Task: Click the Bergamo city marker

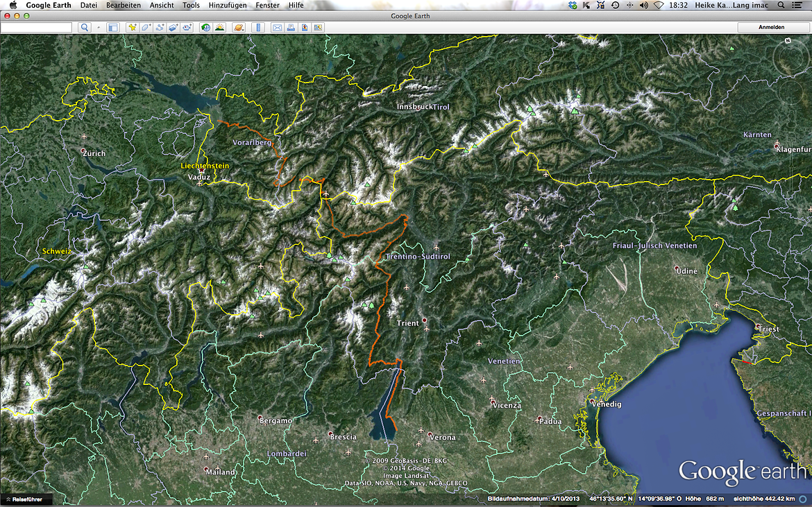Action: click(x=260, y=418)
